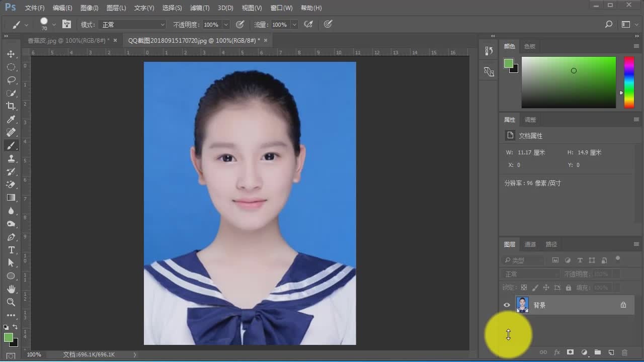Select the Lasso tool
This screenshot has width=644, height=362.
click(11, 80)
